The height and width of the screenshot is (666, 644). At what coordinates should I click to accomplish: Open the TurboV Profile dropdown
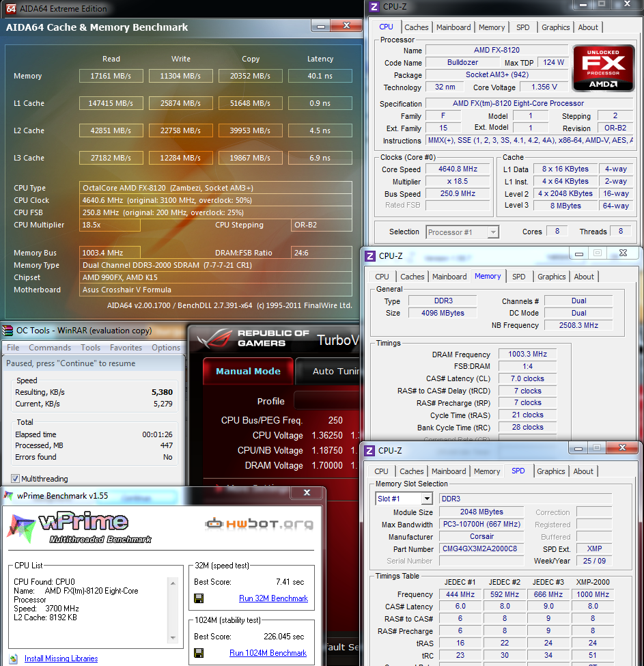coord(328,401)
